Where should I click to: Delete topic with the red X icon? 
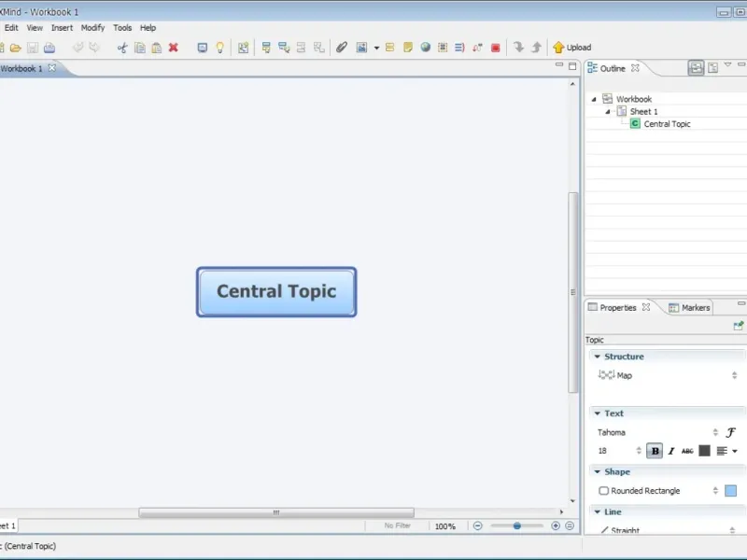point(174,48)
